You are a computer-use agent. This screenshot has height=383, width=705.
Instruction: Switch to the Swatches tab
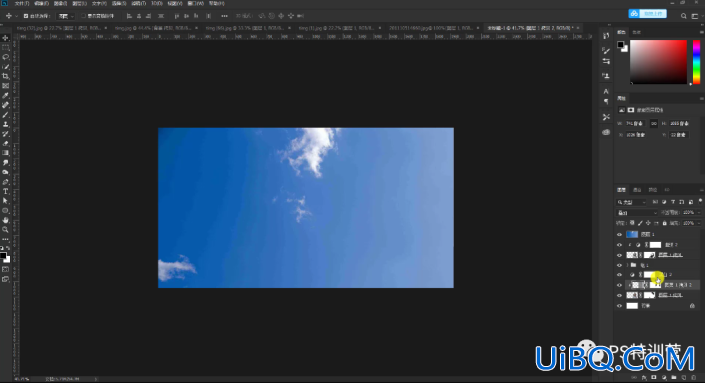click(637, 32)
